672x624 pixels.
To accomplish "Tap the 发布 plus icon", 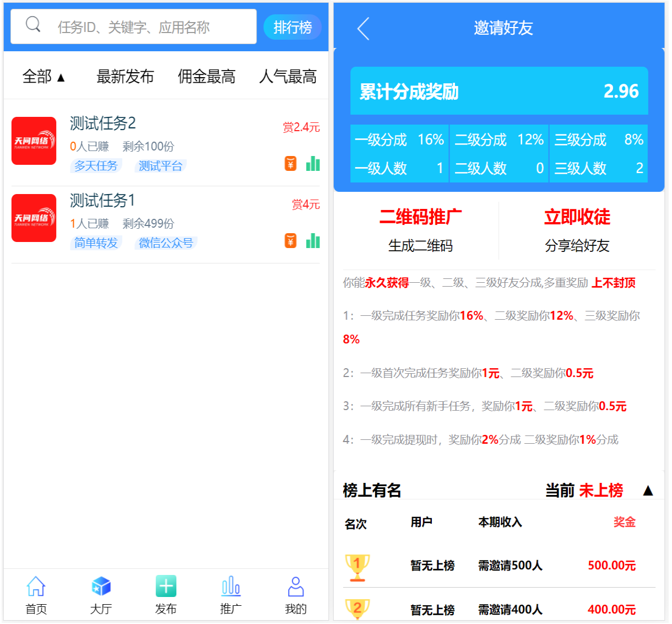I will pos(166,587).
